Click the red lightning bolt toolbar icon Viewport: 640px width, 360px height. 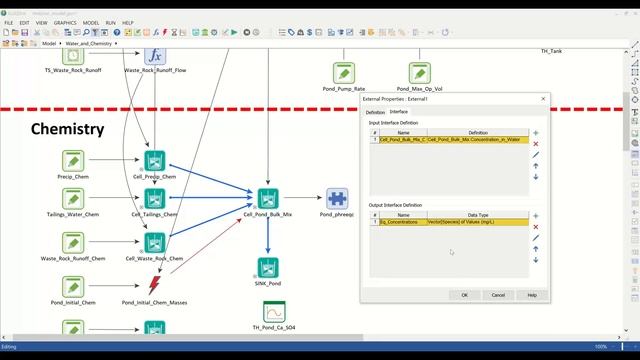click(165, 32)
